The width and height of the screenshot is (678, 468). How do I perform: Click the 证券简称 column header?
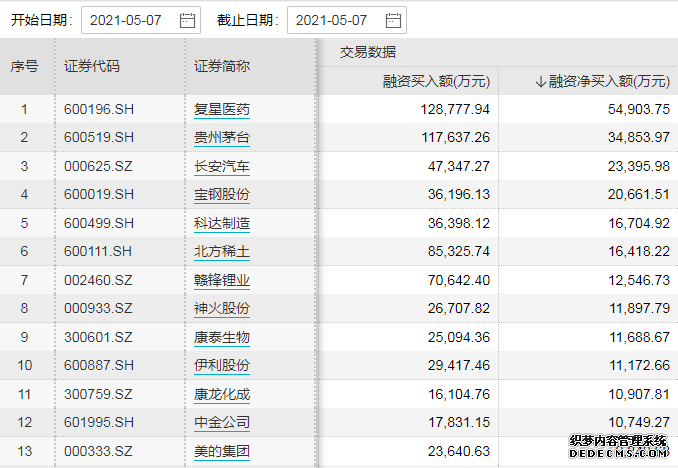click(222, 66)
